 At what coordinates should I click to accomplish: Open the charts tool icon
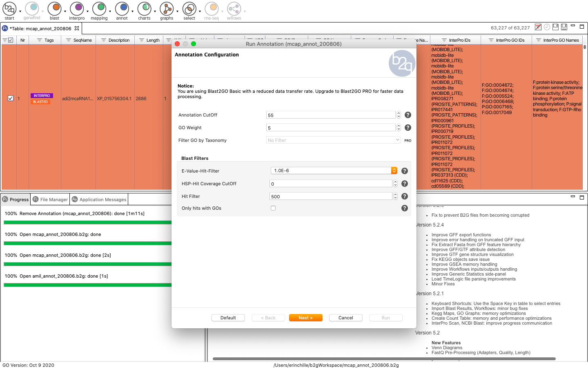pos(144,9)
